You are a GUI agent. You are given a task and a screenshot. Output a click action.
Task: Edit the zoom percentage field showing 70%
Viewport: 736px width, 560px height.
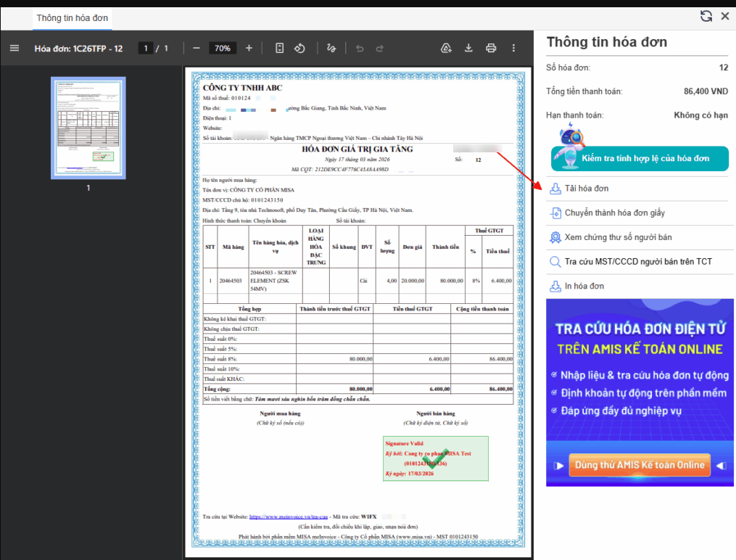[x=222, y=49]
